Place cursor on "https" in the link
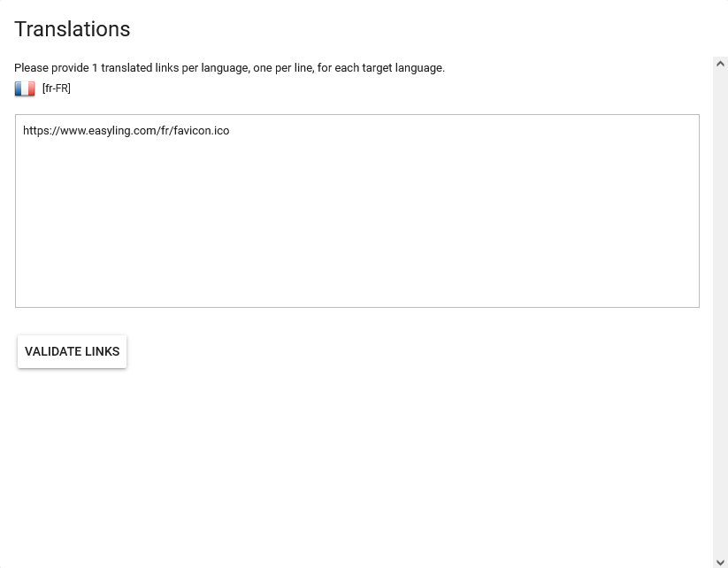 [37, 131]
